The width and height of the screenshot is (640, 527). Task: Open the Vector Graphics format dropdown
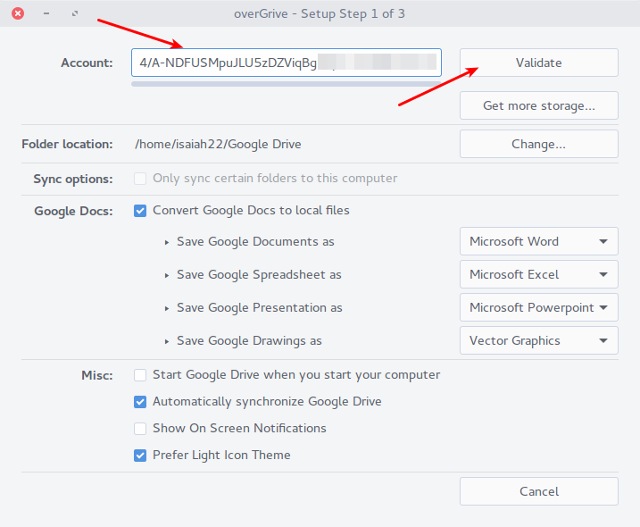pos(538,340)
